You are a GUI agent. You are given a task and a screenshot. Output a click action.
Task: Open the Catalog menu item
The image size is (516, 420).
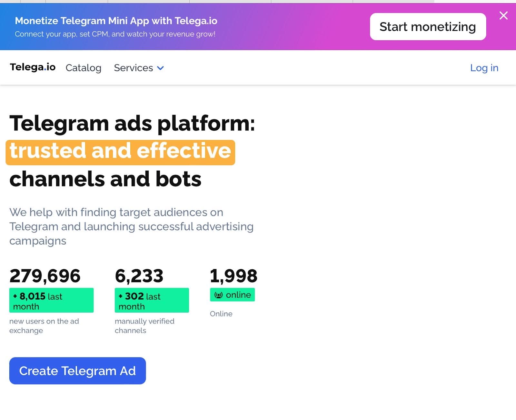[83, 68]
